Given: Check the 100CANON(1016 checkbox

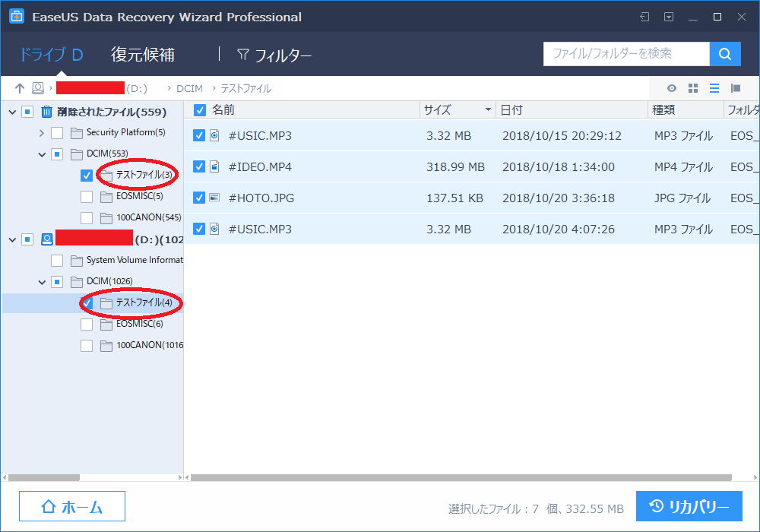Looking at the screenshot, I should click(x=87, y=346).
